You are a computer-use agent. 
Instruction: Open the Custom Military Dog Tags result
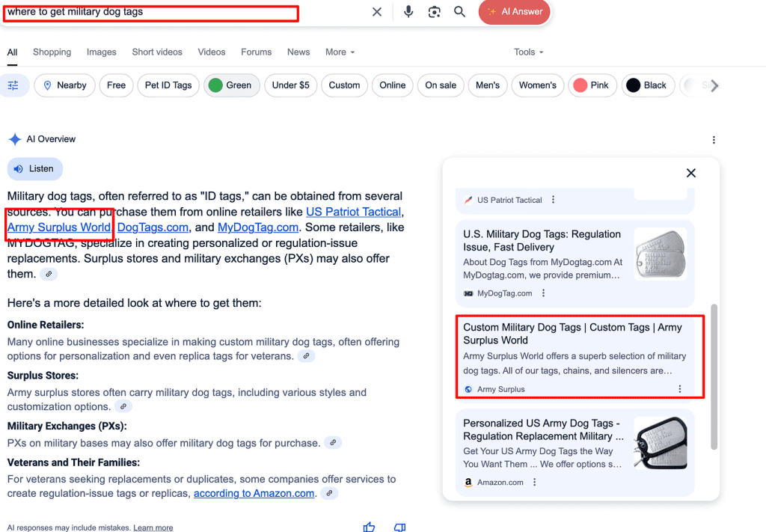coord(572,334)
